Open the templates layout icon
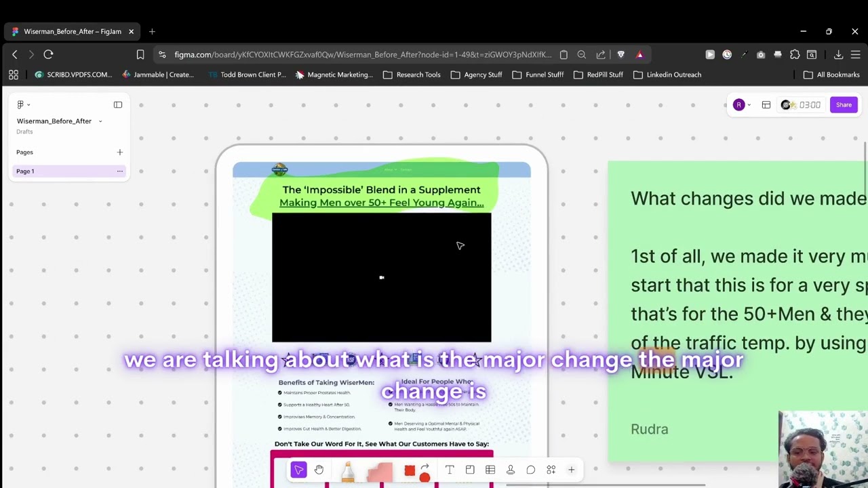 (766, 105)
